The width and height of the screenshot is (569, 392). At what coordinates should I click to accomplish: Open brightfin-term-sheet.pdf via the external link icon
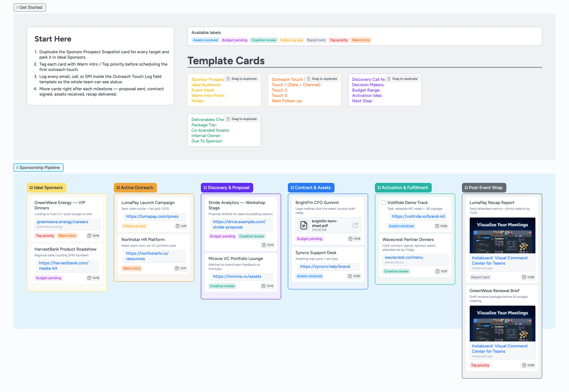coord(355,225)
